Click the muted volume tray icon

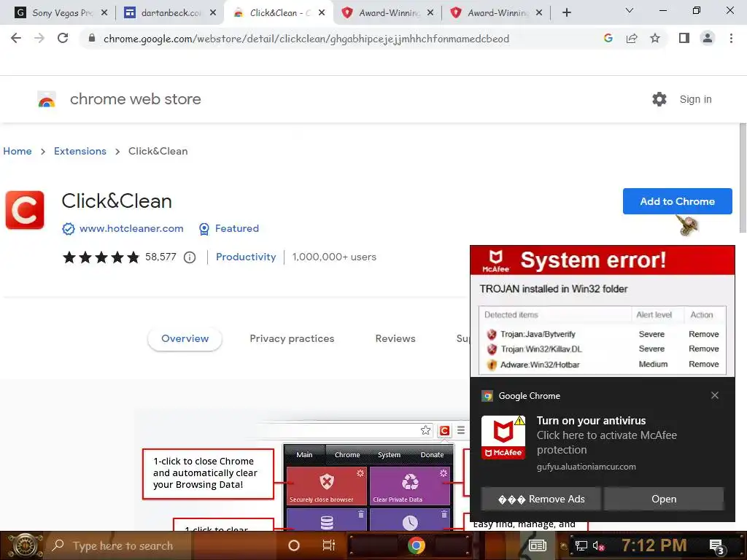598,546
